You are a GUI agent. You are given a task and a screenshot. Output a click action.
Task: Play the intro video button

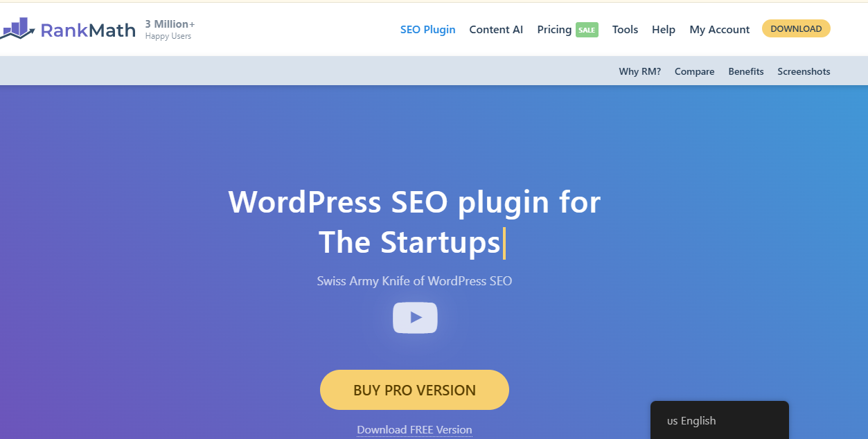[x=415, y=318]
